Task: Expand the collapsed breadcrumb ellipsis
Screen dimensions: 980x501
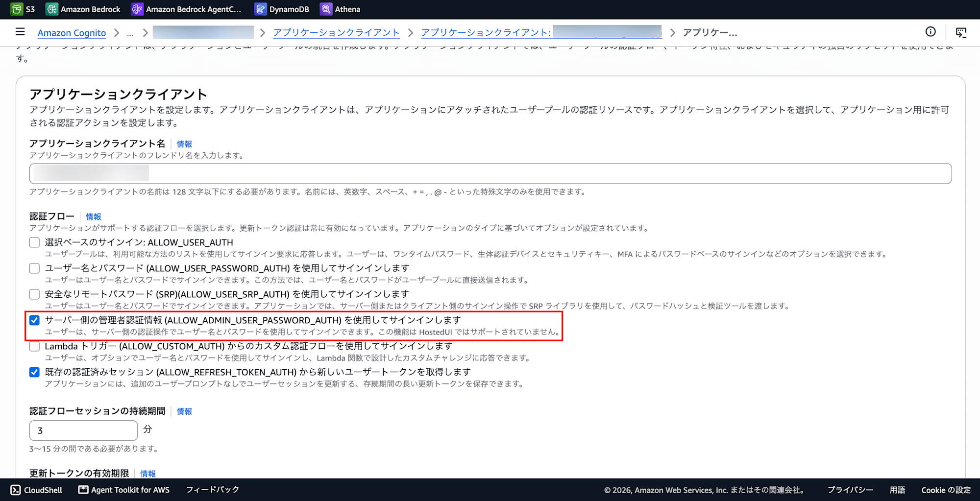Action: tap(130, 33)
